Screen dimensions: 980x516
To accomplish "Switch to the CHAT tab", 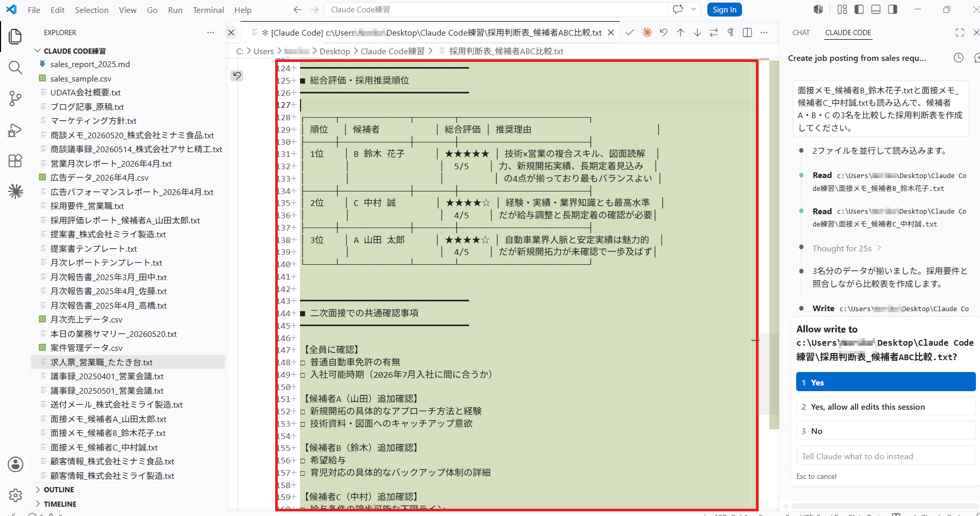I will tap(801, 33).
